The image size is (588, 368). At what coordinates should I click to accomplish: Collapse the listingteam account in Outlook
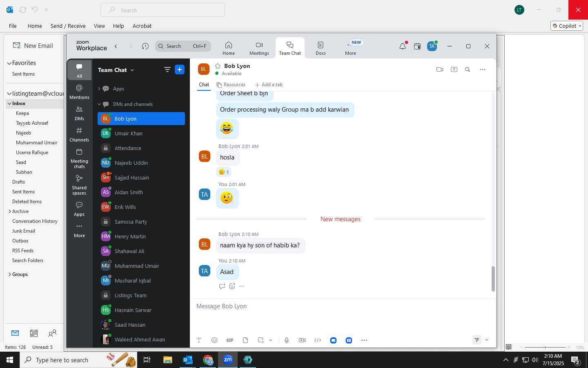tap(9, 94)
